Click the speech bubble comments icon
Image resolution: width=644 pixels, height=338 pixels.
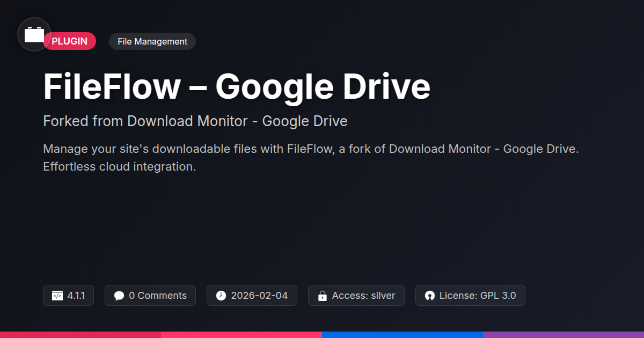119,296
